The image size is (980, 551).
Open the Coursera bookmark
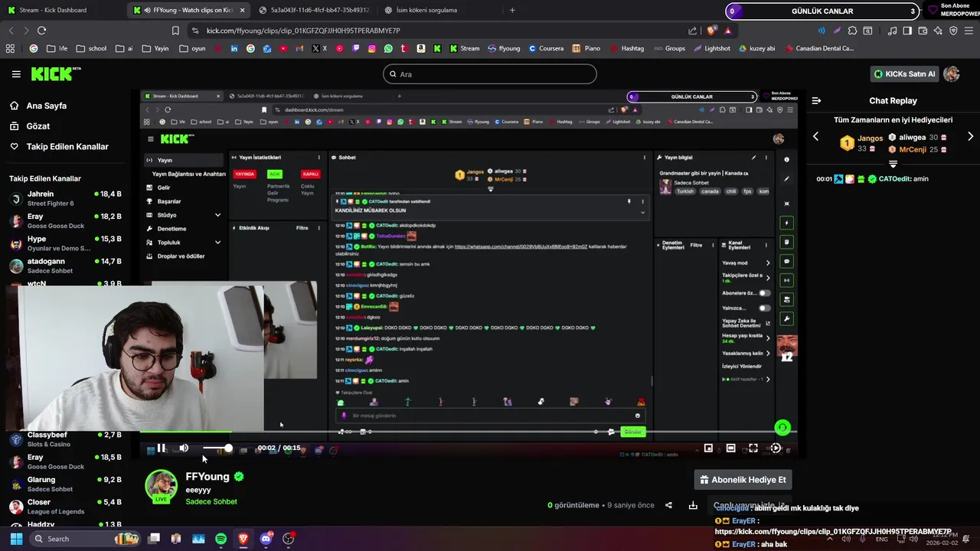[x=546, y=48]
